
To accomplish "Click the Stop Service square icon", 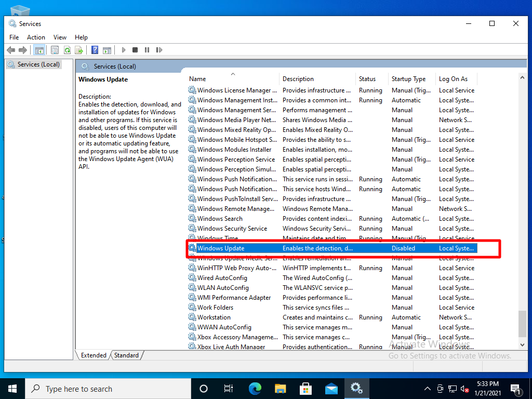I will [x=135, y=50].
